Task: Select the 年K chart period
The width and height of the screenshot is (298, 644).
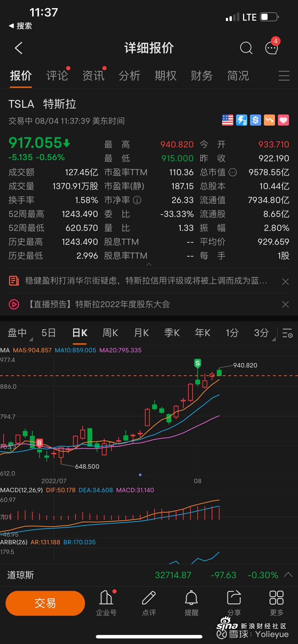Action: click(203, 333)
